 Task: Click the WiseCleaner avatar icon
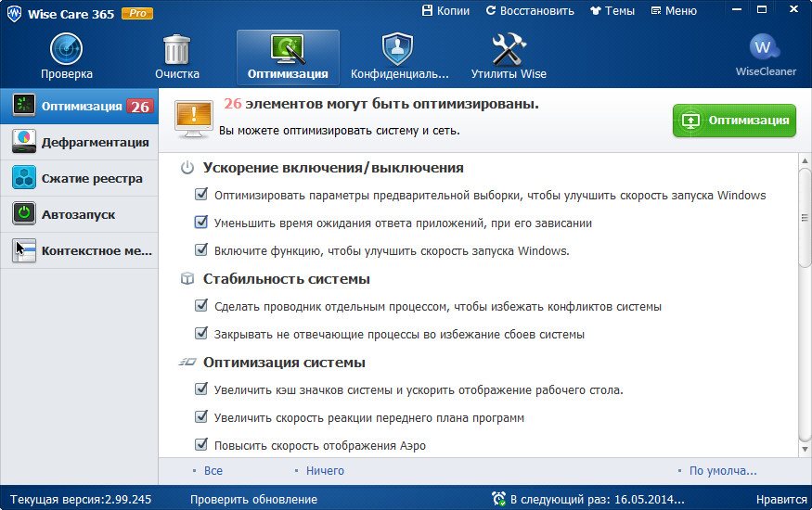(764, 47)
